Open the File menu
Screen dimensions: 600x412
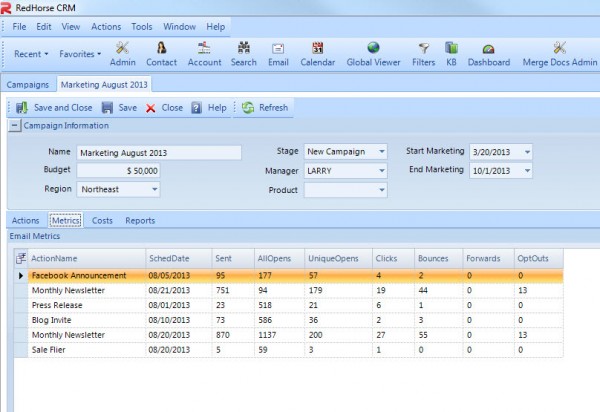pos(19,27)
